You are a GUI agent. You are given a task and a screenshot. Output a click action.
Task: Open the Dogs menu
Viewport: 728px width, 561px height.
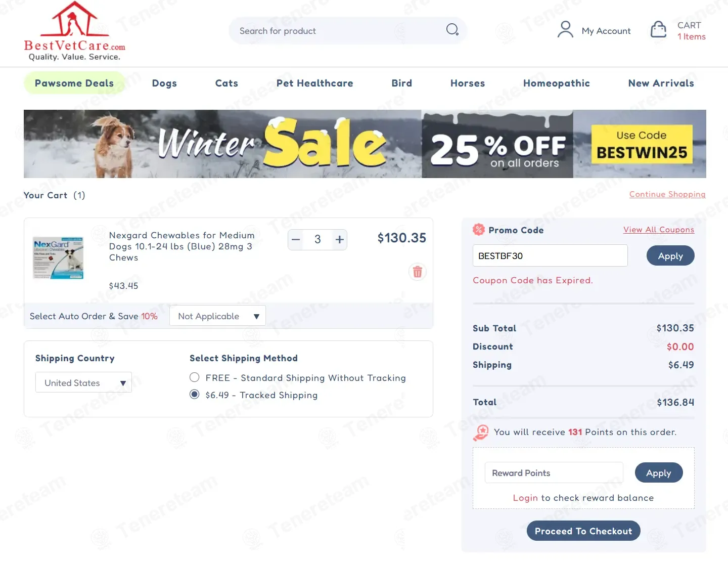164,83
